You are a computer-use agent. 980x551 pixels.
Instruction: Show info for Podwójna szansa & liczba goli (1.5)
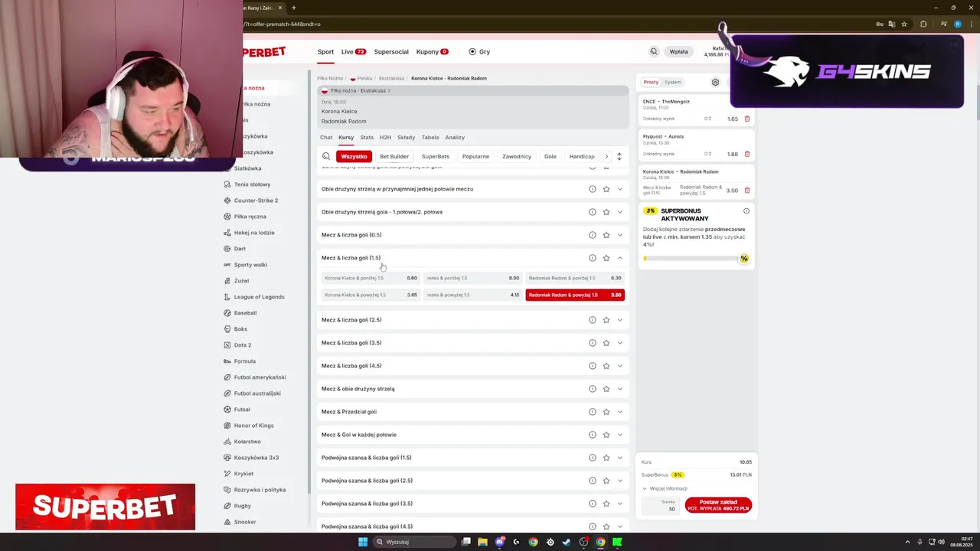pyautogui.click(x=593, y=458)
